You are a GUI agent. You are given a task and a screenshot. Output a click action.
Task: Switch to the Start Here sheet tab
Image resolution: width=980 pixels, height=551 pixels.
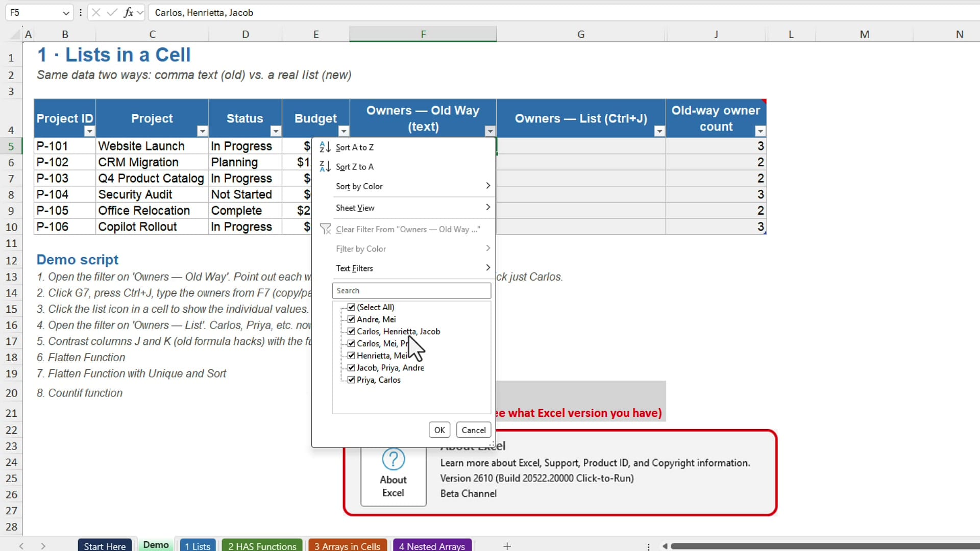coord(105,546)
